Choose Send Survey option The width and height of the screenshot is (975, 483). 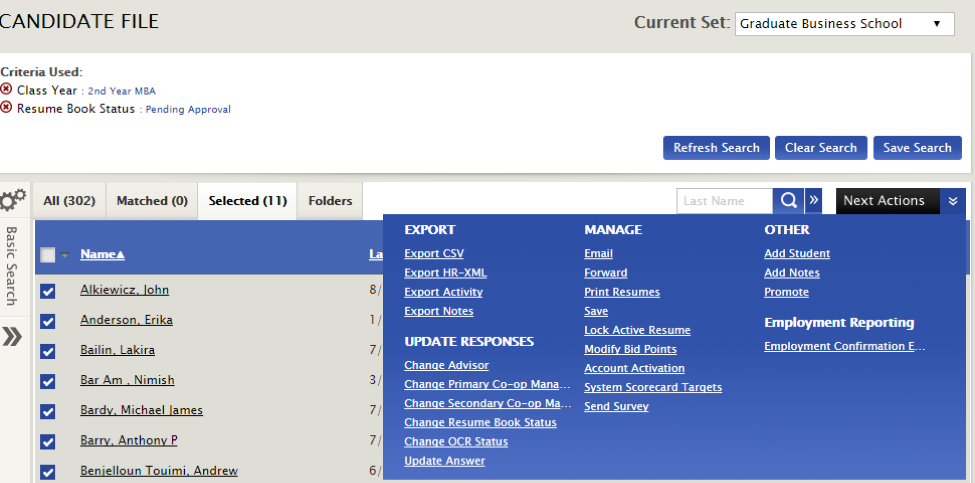pyautogui.click(x=617, y=407)
